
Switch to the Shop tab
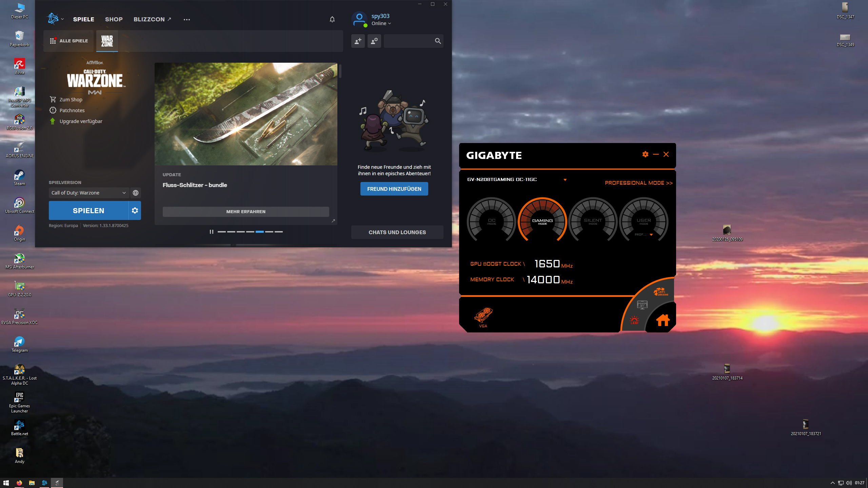114,19
